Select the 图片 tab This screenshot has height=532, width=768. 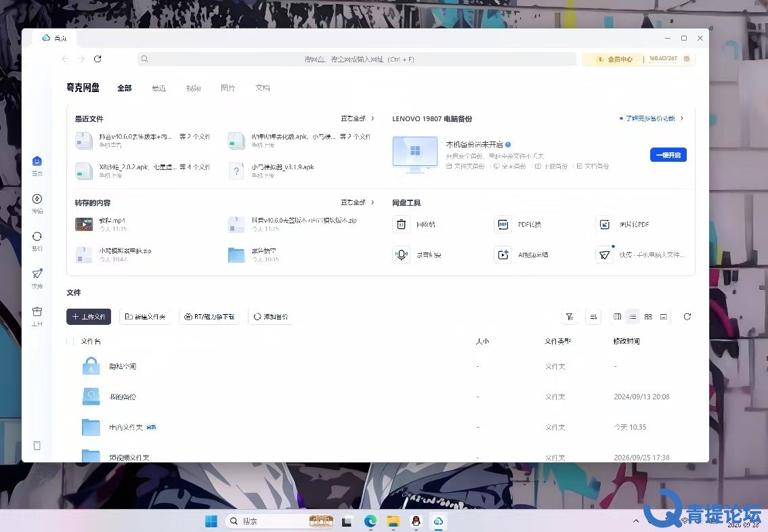228,88
